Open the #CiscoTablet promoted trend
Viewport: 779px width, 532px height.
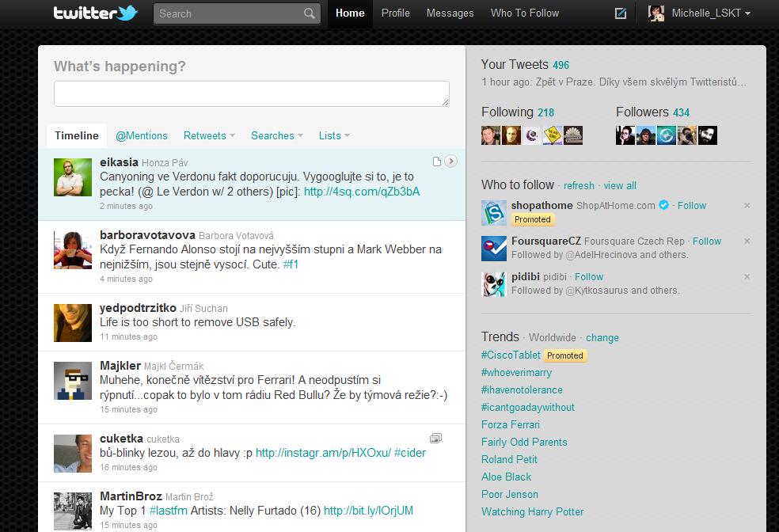511,355
